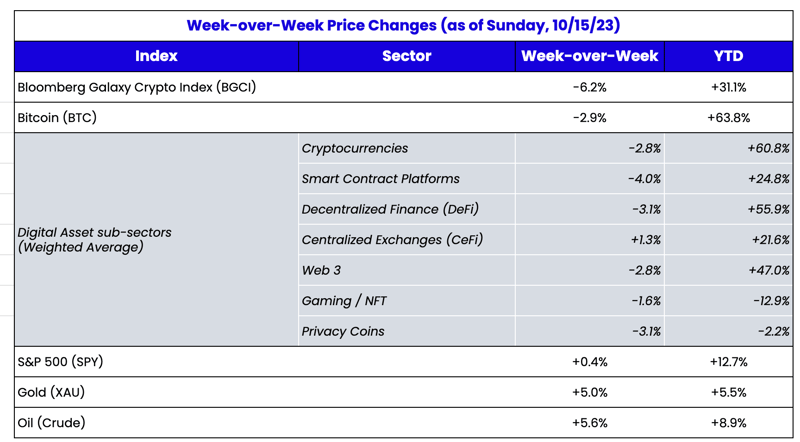Select the 'Index' column header
This screenshot has width=800, height=442.
click(156, 56)
